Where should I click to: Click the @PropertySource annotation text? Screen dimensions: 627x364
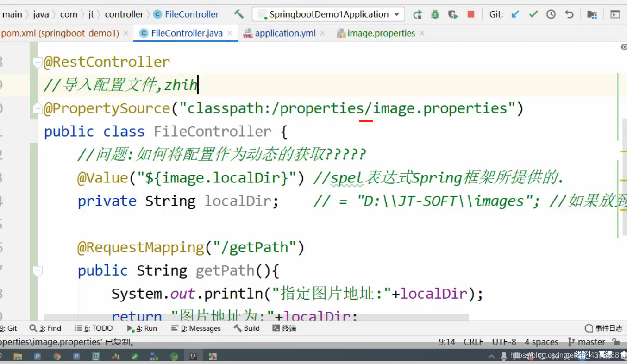(x=107, y=108)
